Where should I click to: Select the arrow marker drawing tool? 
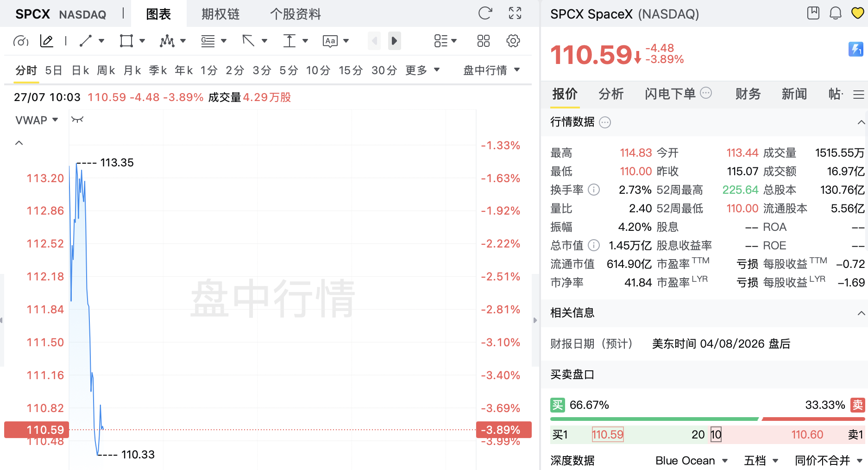(x=249, y=41)
